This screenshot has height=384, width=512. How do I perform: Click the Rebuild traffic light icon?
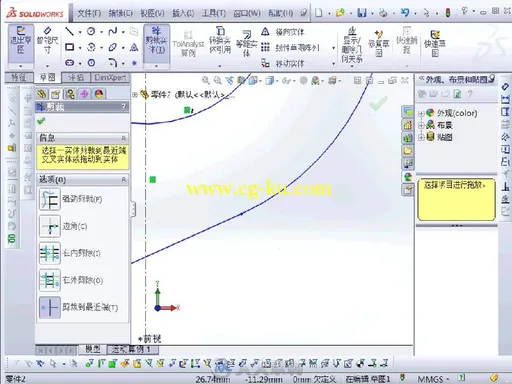(448, 13)
